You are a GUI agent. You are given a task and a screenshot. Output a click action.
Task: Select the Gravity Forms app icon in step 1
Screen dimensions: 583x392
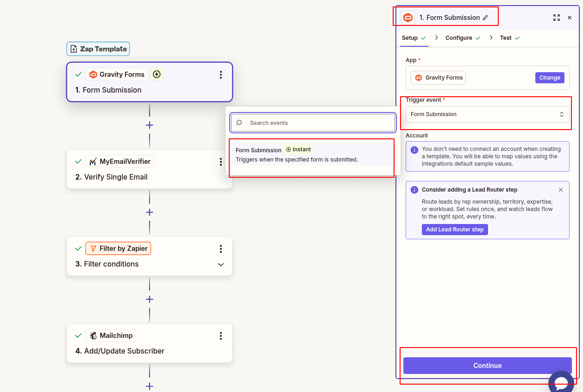click(x=93, y=74)
